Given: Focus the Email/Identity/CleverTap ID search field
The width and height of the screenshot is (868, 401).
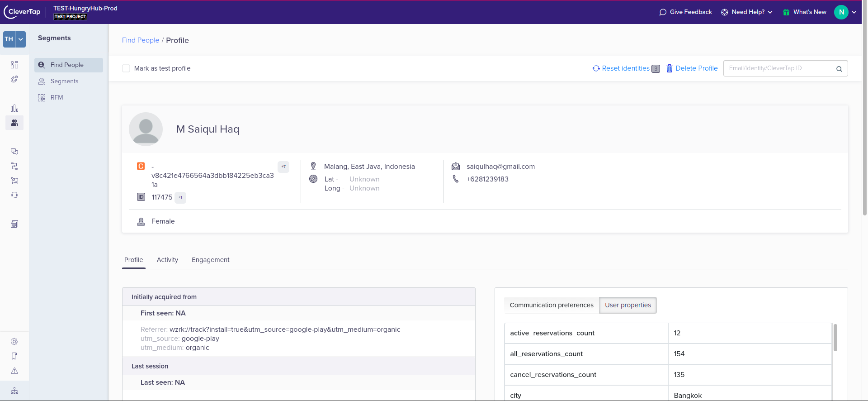Looking at the screenshot, I should click(780, 68).
